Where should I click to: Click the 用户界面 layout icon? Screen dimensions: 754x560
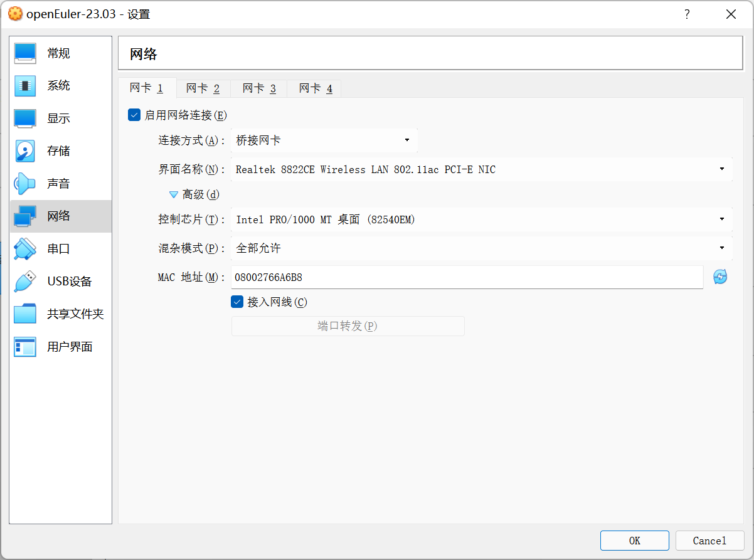[25, 347]
